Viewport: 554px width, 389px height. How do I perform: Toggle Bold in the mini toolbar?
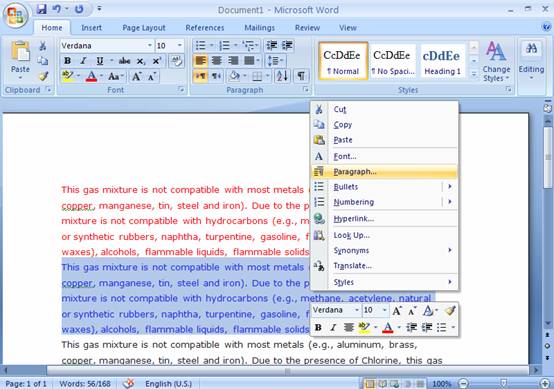pyautogui.click(x=318, y=328)
